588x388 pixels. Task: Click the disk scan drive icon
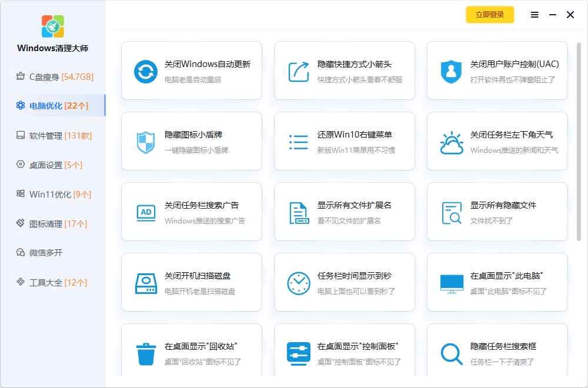(x=146, y=283)
